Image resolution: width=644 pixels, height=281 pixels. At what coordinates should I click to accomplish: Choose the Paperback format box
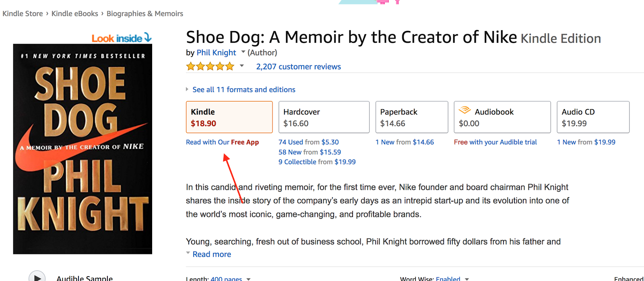pos(411,117)
